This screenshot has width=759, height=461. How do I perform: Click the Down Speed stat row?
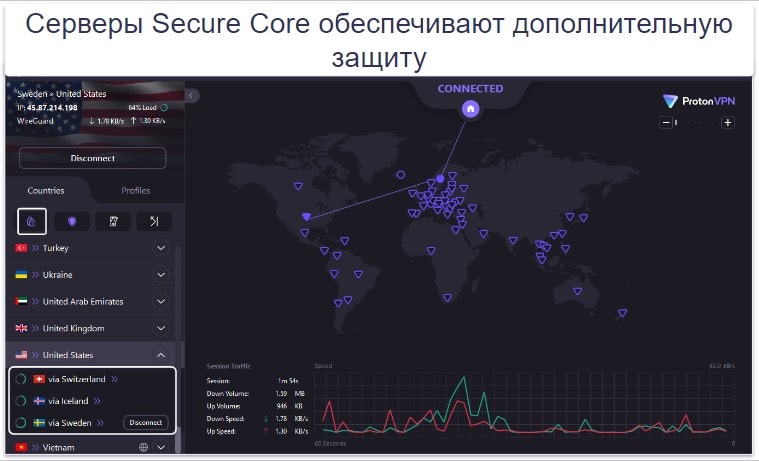tap(257, 419)
